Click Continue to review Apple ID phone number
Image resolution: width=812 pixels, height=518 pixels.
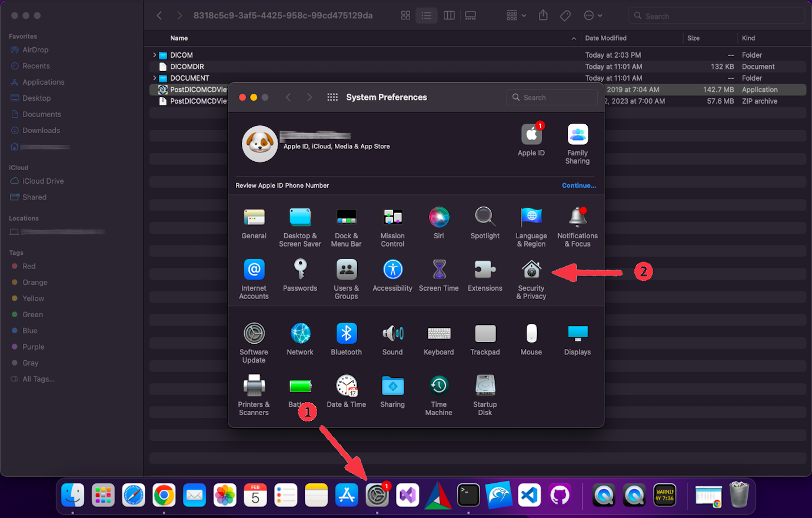pyautogui.click(x=578, y=185)
